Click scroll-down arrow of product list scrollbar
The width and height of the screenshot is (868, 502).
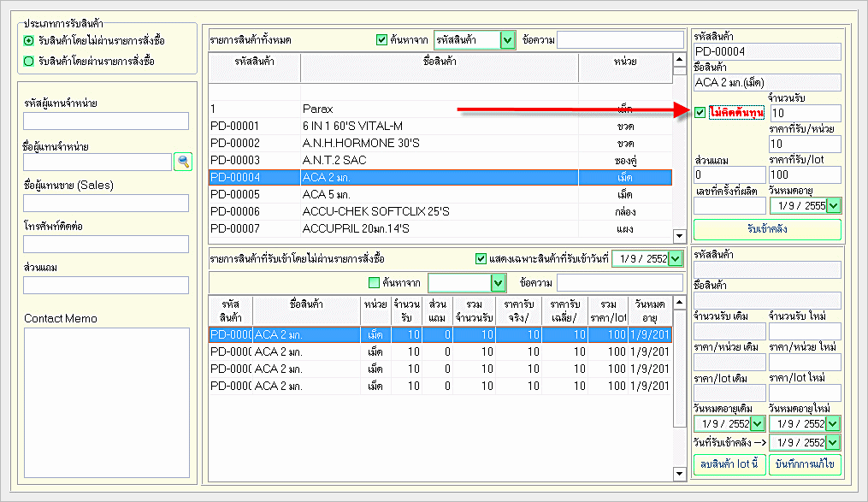click(x=680, y=236)
